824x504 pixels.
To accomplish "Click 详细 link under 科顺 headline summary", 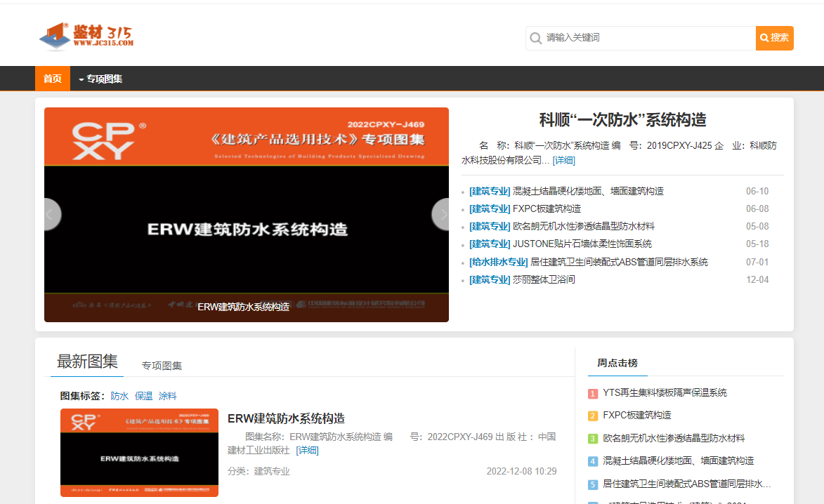I will coord(564,161).
